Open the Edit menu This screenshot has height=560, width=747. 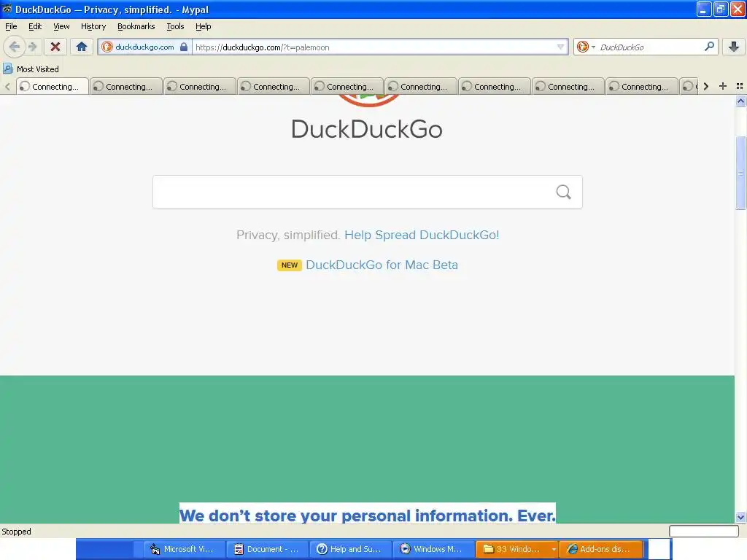click(35, 26)
